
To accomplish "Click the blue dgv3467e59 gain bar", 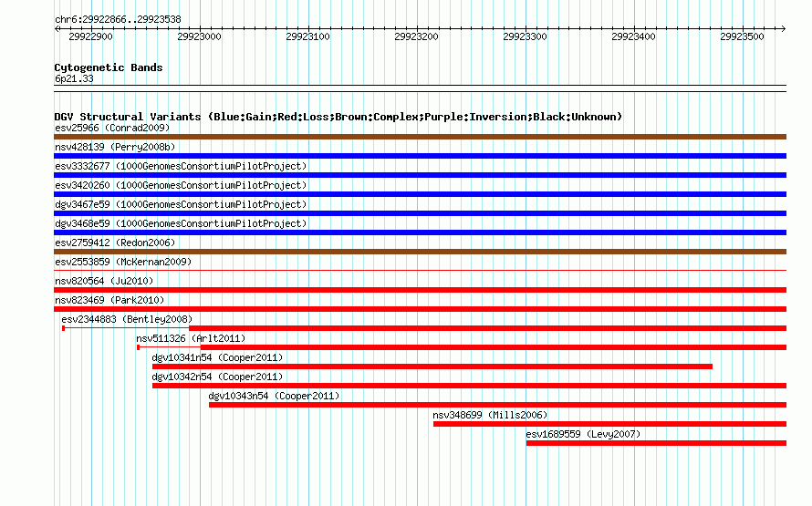I will (420, 213).
